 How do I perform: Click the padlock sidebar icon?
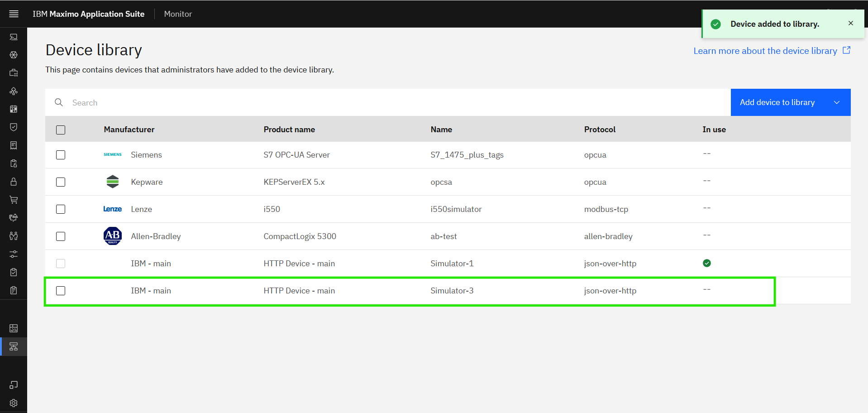pos(14,182)
